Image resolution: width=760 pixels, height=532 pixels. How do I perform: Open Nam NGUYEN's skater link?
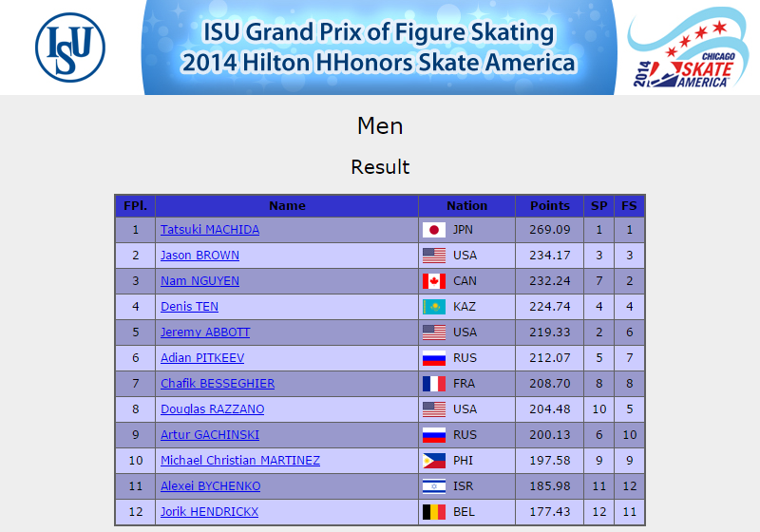pos(199,281)
